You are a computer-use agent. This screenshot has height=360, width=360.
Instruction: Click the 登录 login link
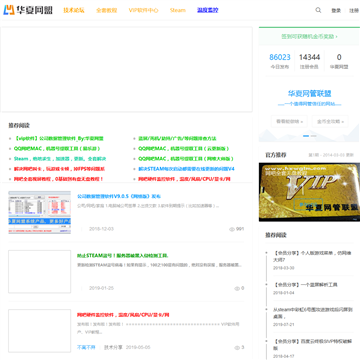coord(336,11)
